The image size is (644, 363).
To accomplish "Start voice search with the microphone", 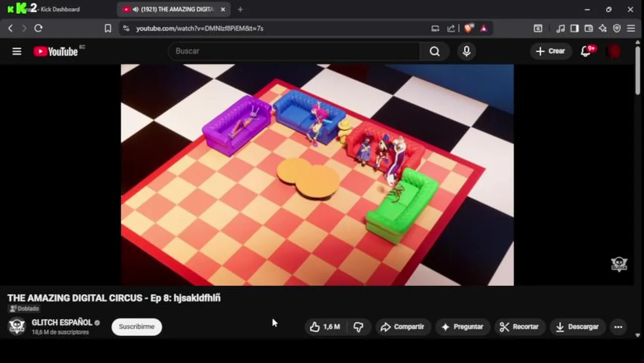I will (466, 51).
